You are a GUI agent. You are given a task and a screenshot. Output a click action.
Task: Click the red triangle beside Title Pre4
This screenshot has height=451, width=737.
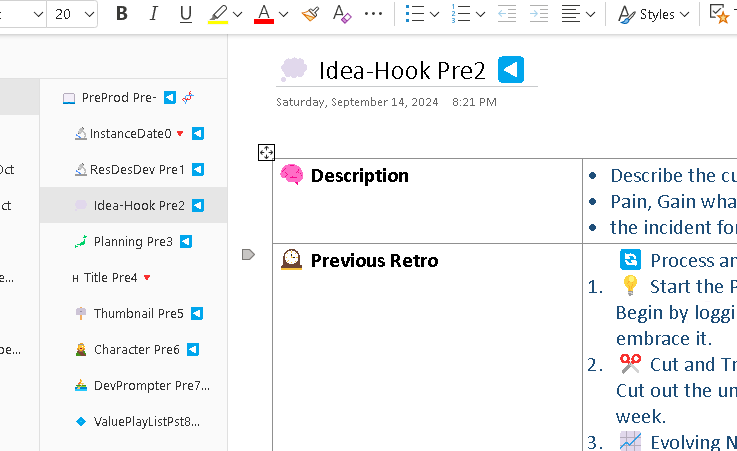click(147, 278)
